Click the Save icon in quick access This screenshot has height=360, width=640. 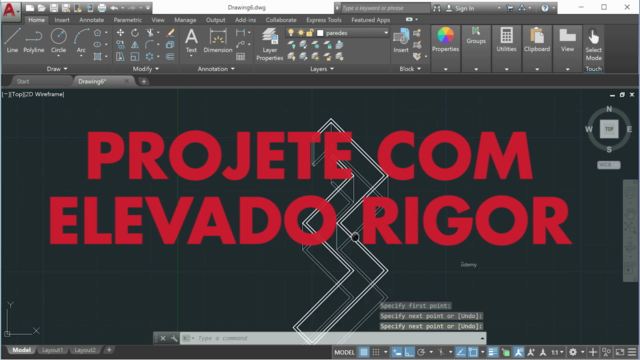[54, 8]
